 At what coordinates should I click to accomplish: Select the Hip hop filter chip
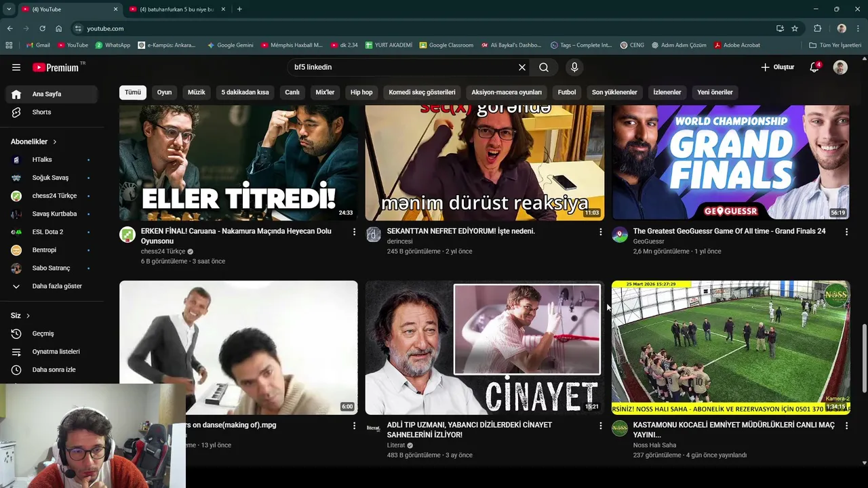point(361,92)
